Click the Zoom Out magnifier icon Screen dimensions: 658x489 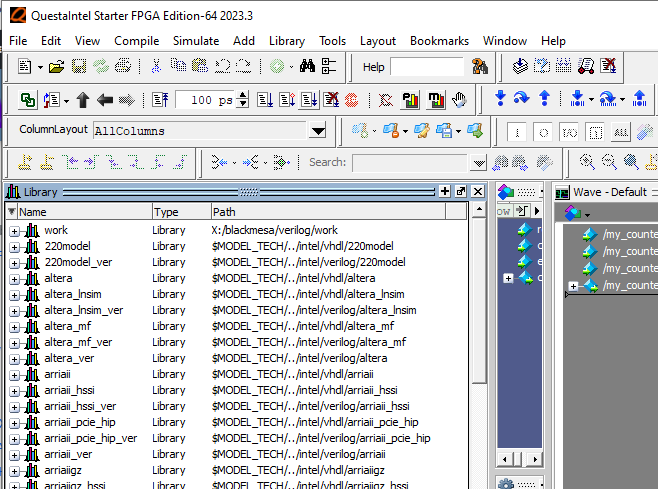pyautogui.click(x=608, y=162)
